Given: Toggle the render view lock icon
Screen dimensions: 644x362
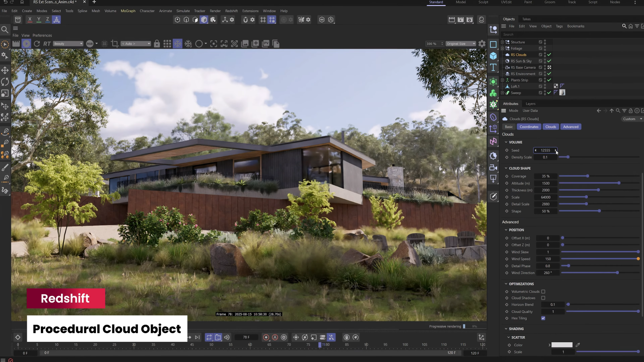Looking at the screenshot, I should point(157,44).
